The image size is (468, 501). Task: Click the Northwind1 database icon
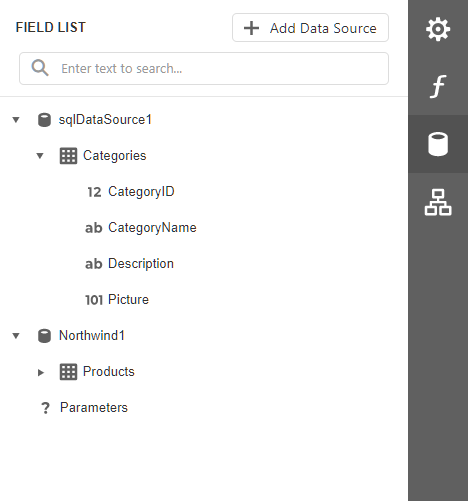[44, 336]
